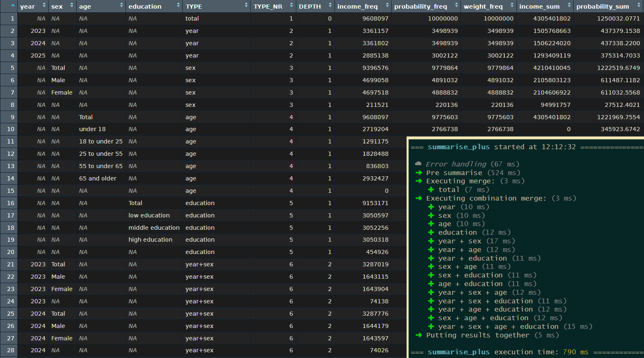Select the "25 to under 55" age cell
The height and width of the screenshot is (358, 644).
click(x=101, y=154)
